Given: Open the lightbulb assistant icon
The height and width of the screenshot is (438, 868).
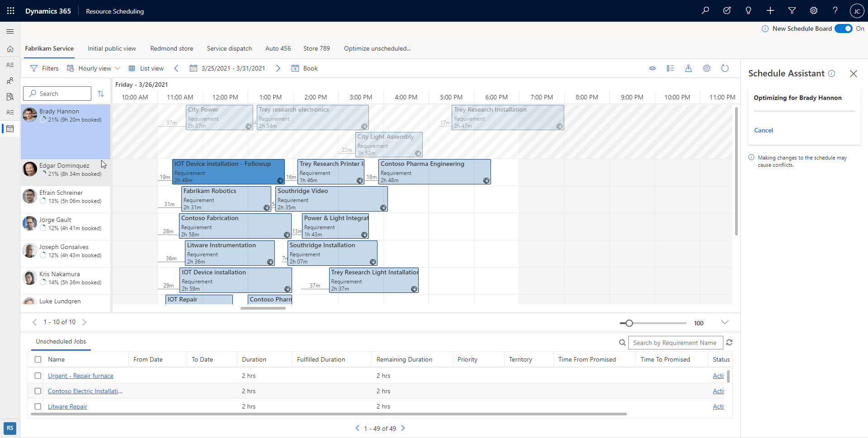Looking at the screenshot, I should (x=749, y=11).
